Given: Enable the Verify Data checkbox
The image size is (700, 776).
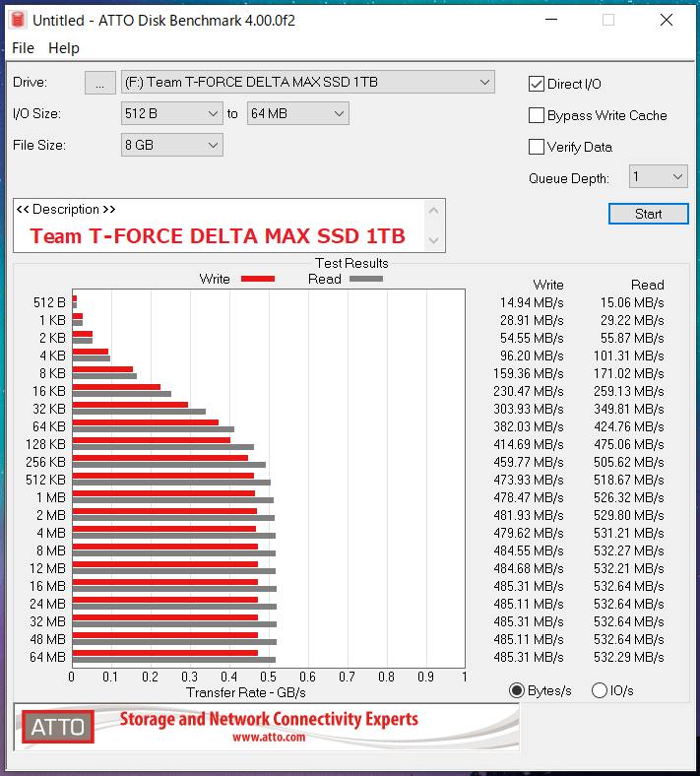Looking at the screenshot, I should [537, 147].
